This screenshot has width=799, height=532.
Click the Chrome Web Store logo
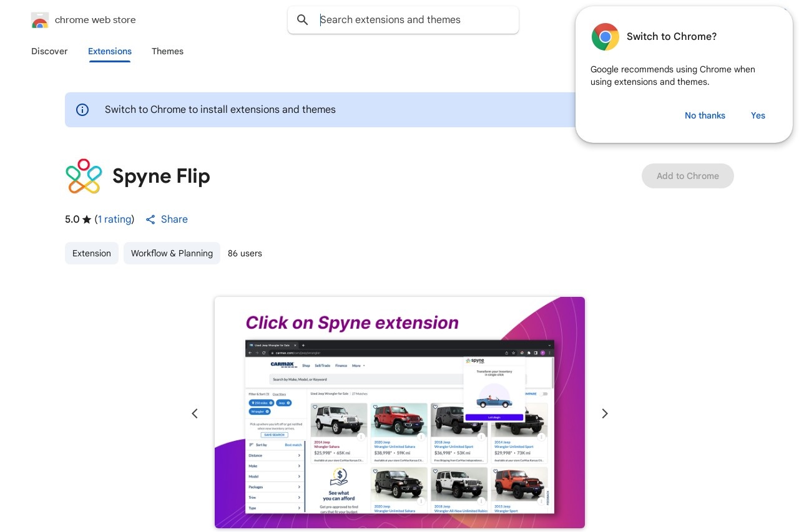tap(40, 20)
